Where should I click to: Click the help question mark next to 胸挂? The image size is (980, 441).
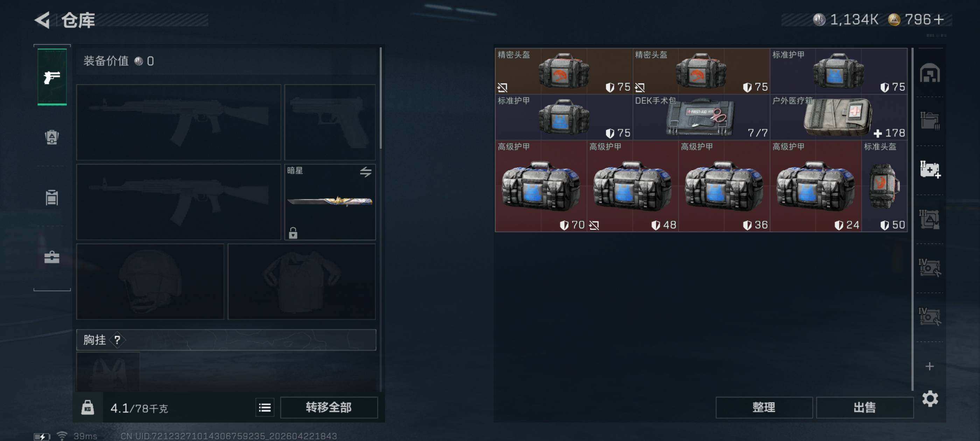[x=117, y=340]
